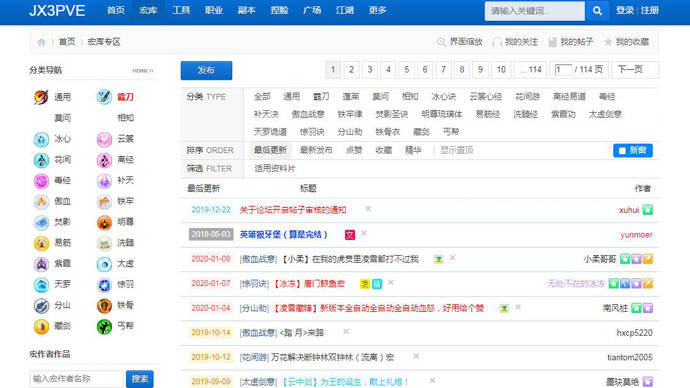Viewport: 690px width, 388px height.
Task: Sort by 精华
Action: click(x=413, y=150)
